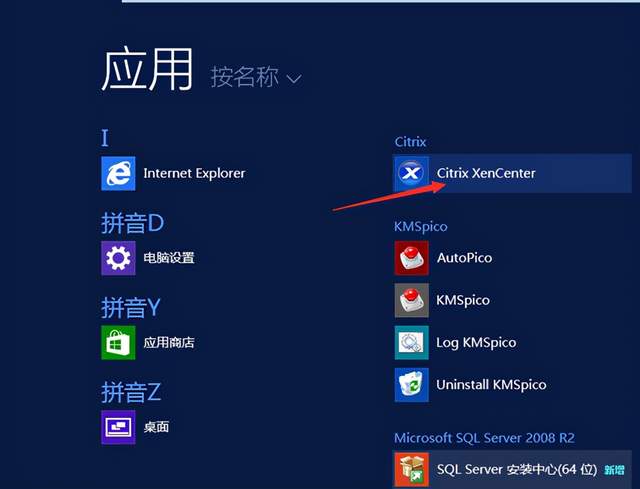The width and height of the screenshot is (640, 489).
Task: Click the 拼音Y group header
Action: (131, 308)
